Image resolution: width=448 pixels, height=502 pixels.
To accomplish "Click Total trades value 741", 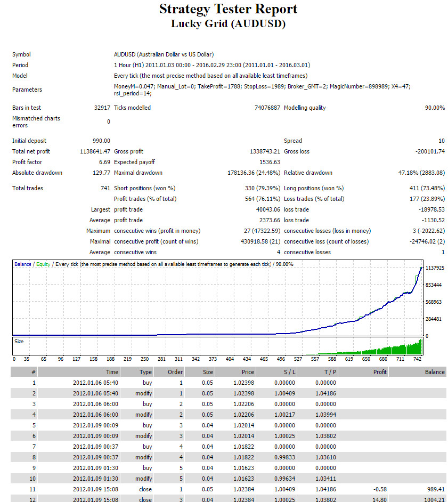I will tap(105, 188).
